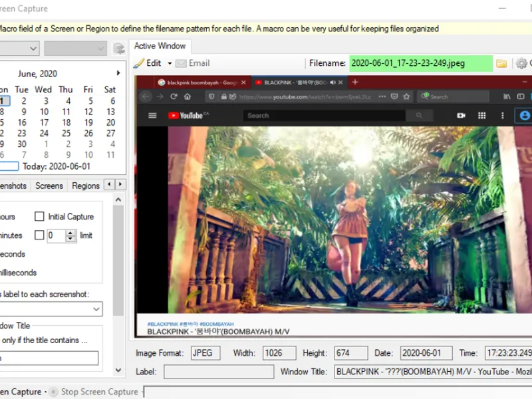Open Firefox page actions three dots
This screenshot has height=399, width=532.
382,96
